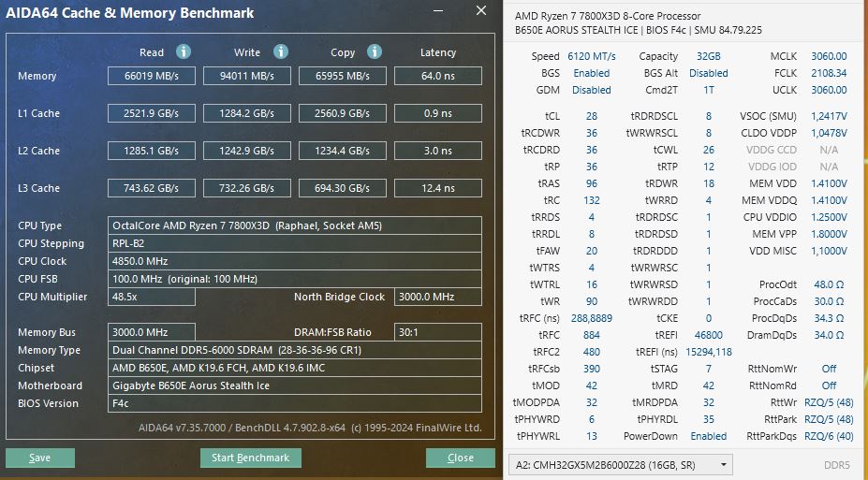Close the AIDA64 window with the X icon

pyautogui.click(x=481, y=10)
